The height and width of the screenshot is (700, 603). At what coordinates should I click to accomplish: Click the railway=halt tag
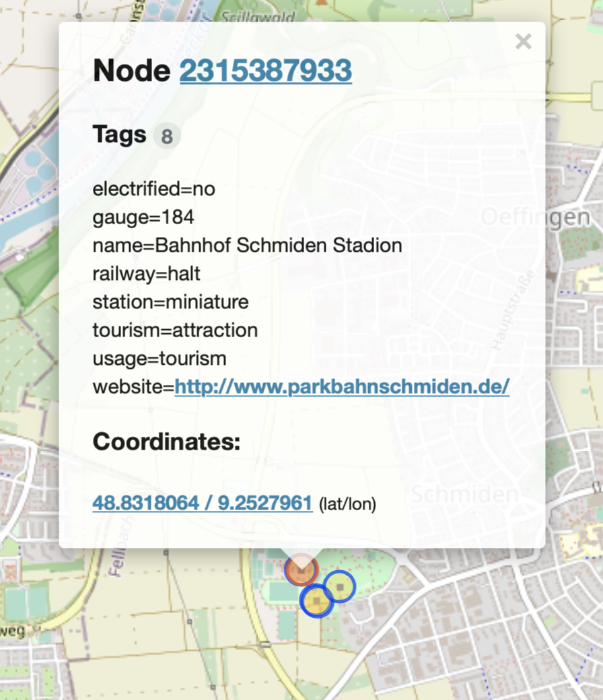[x=146, y=274]
